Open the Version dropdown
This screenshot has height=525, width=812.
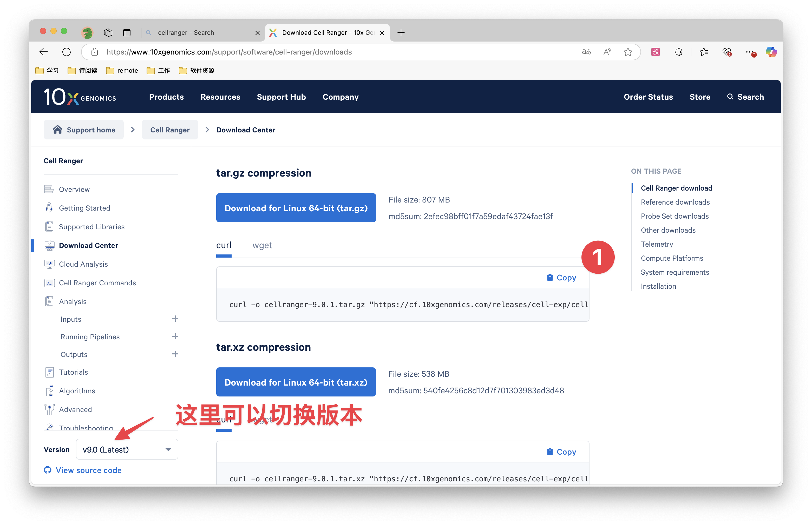tap(127, 449)
